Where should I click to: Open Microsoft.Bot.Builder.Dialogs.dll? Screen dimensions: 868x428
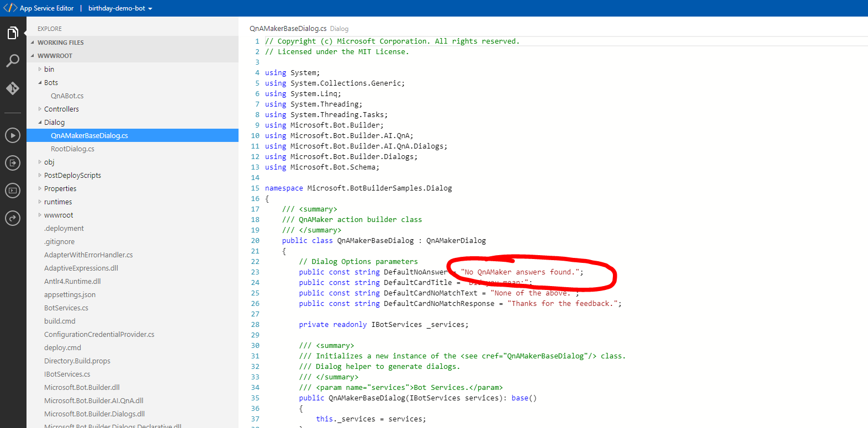tap(94, 414)
